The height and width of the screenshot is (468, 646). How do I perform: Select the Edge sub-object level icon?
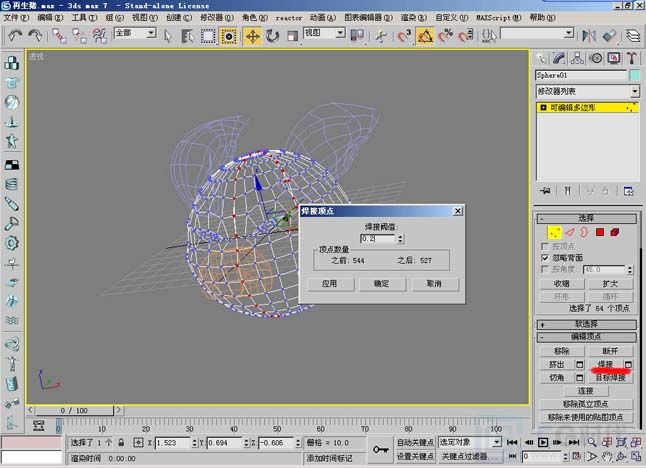coord(570,233)
